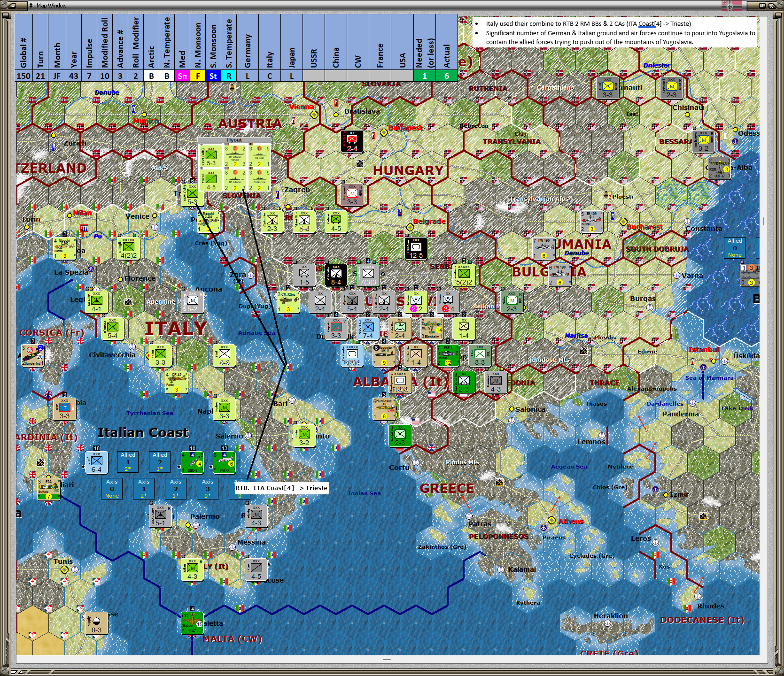The width and height of the screenshot is (784, 676).
Task: Click the Axis 2 1* sea box
Action: point(176,489)
